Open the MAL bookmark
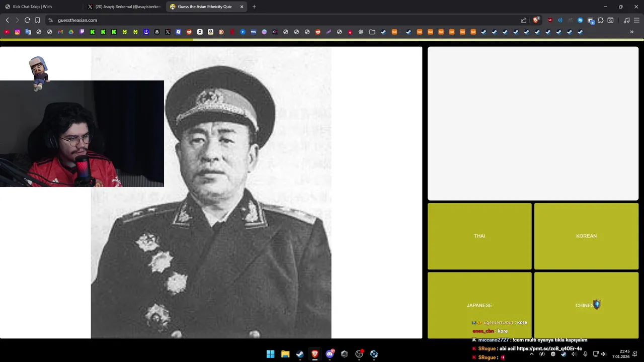644x362 pixels. (254, 32)
